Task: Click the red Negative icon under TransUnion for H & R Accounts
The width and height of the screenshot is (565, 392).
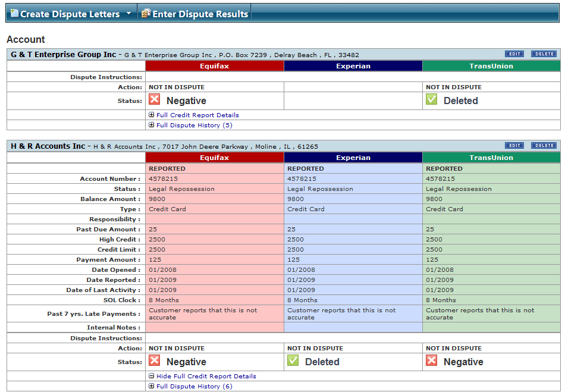Action: pos(431,361)
